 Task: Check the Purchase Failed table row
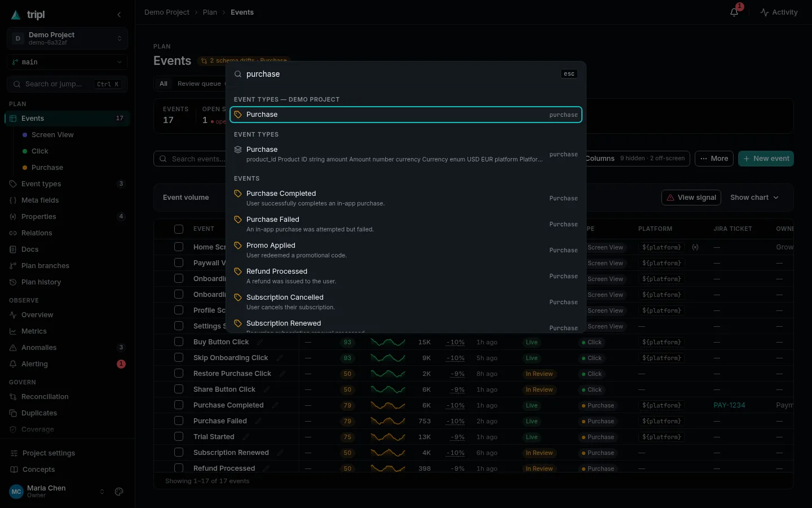pyautogui.click(x=179, y=421)
